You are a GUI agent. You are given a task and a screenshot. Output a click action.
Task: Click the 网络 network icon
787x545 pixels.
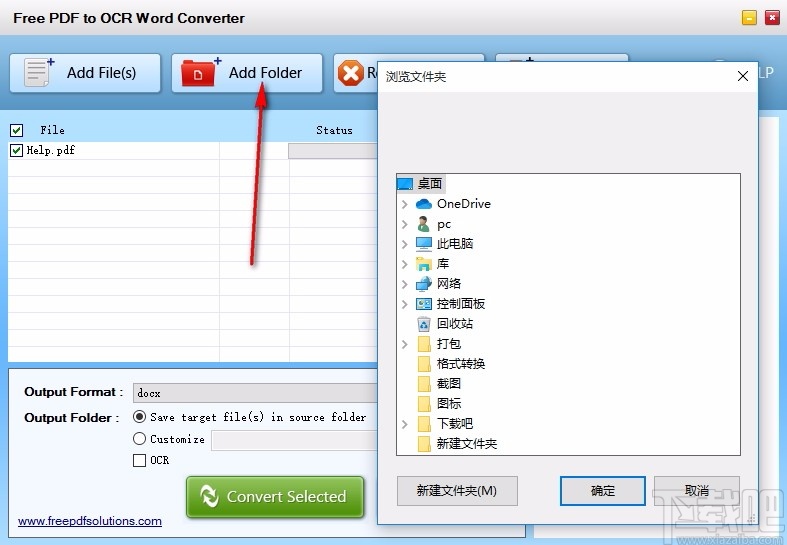click(x=424, y=284)
